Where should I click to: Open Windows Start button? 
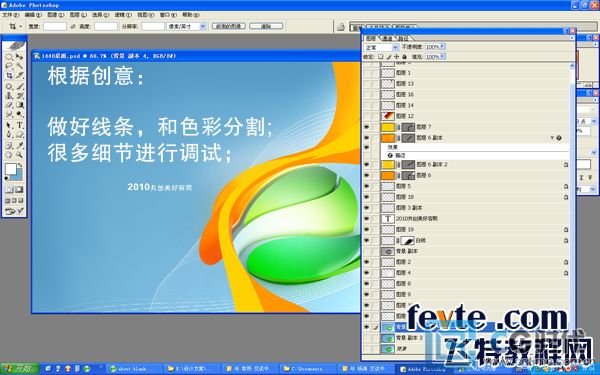(20, 368)
